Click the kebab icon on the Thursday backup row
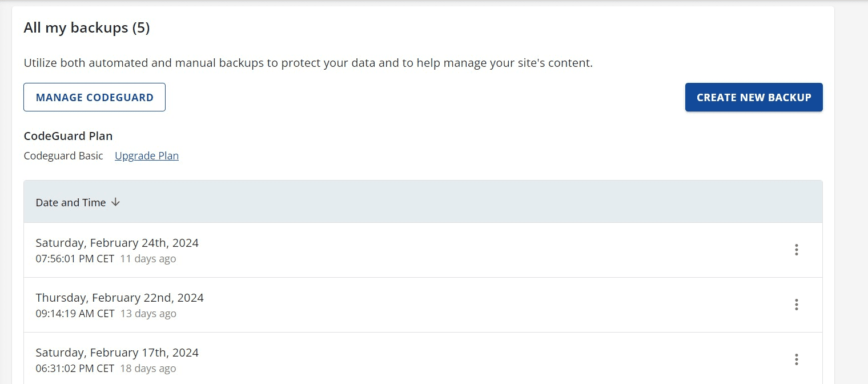The width and height of the screenshot is (868, 384). [x=797, y=305]
